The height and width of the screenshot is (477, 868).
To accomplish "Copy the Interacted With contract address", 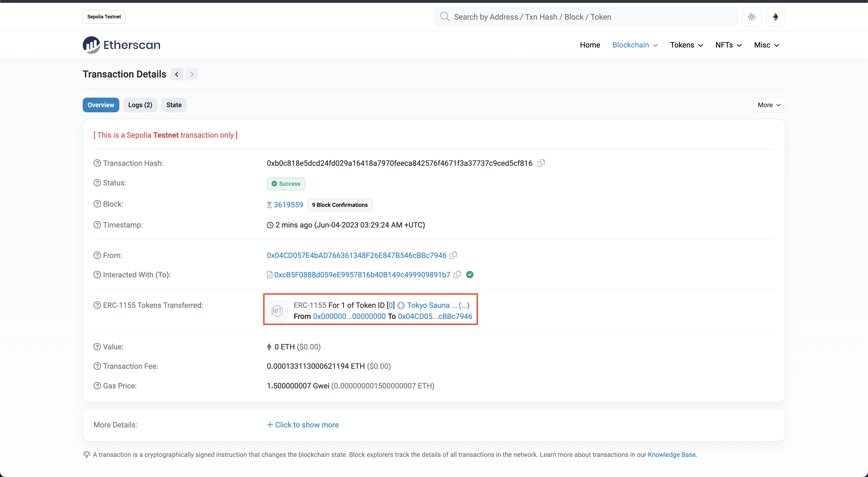I will point(457,275).
